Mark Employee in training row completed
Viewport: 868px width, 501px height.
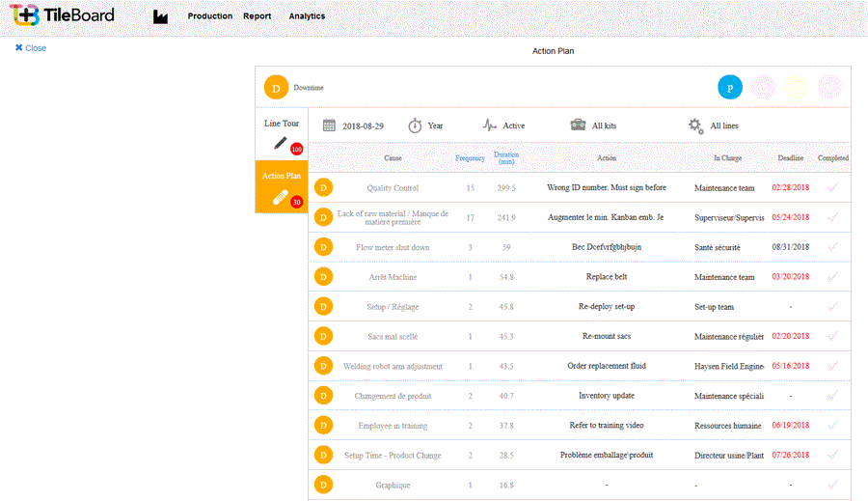pyautogui.click(x=832, y=425)
